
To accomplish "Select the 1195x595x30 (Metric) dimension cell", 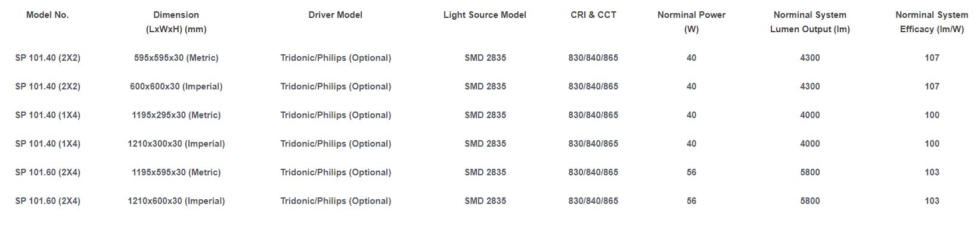I will pos(176,172).
